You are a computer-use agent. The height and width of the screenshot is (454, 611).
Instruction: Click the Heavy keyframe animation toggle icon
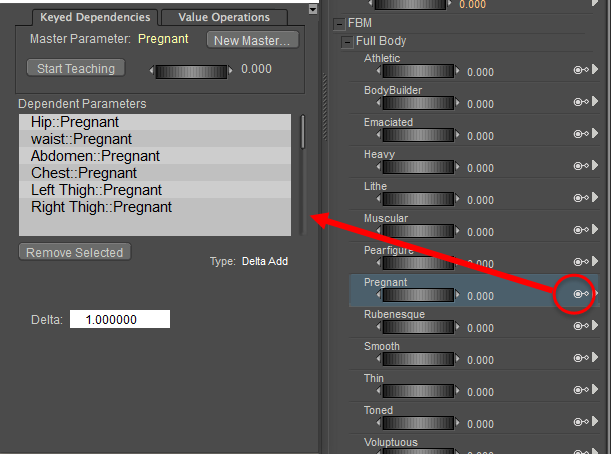click(x=581, y=166)
